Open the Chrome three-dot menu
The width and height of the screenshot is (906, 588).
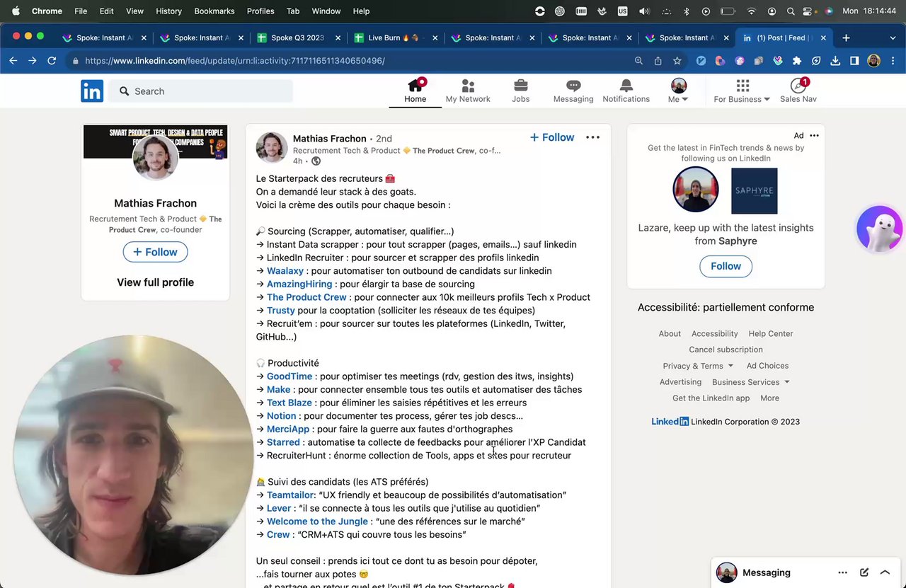pyautogui.click(x=893, y=61)
